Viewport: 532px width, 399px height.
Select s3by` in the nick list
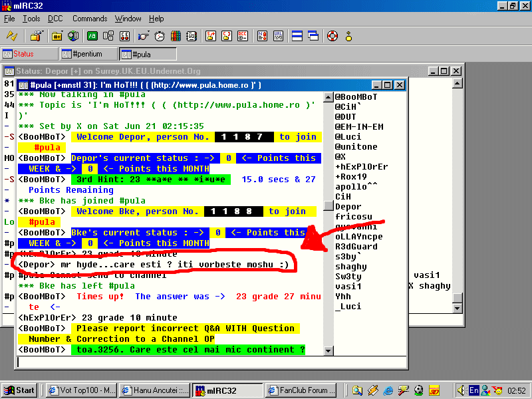pos(348,257)
